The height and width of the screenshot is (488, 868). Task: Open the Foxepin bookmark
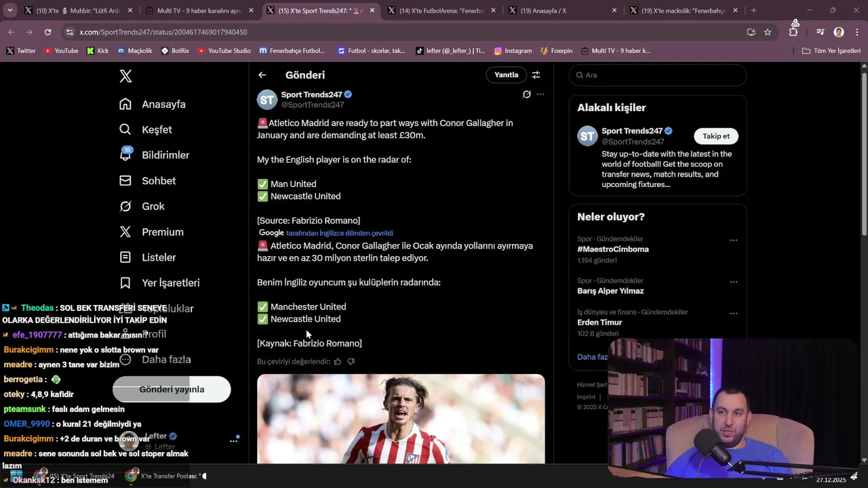pos(556,51)
